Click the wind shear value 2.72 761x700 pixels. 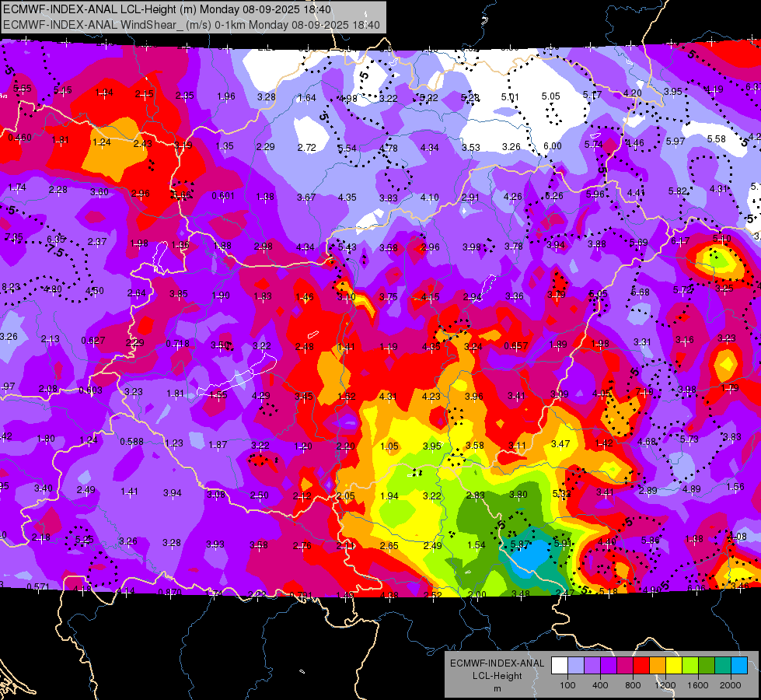(306, 147)
